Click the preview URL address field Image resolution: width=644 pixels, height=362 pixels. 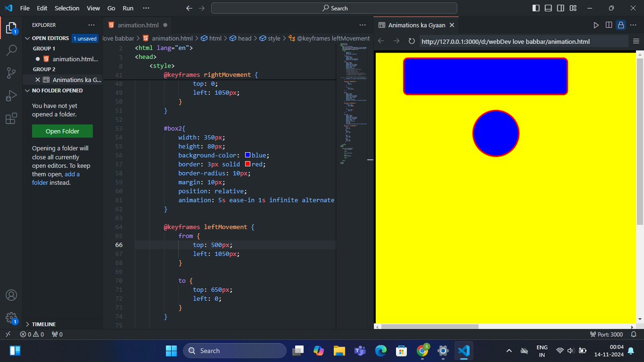pyautogui.click(x=523, y=41)
